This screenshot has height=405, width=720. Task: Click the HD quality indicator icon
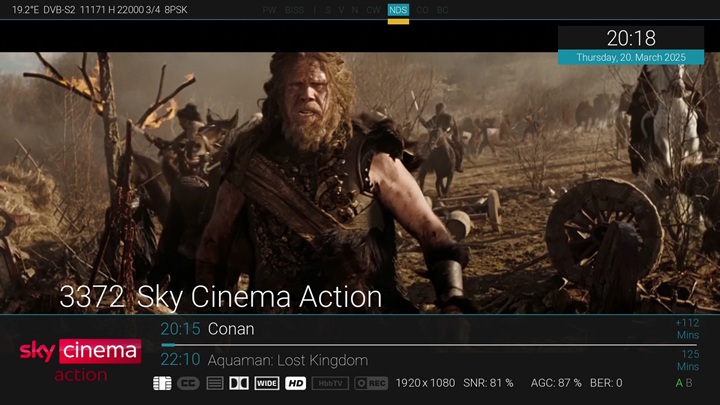(x=295, y=383)
